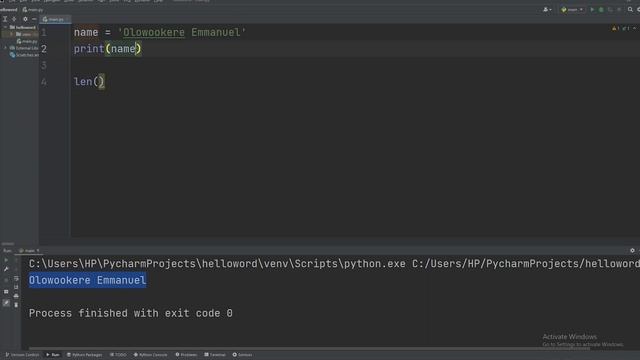This screenshot has width=640, height=360.
Task: Select the main tab in Run panel
Action: tap(29, 251)
